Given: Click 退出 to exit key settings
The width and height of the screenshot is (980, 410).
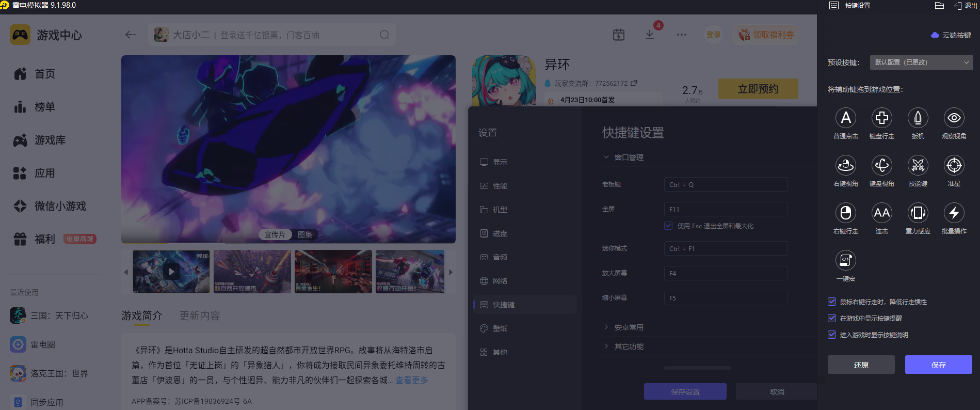Looking at the screenshot, I should click(965, 6).
